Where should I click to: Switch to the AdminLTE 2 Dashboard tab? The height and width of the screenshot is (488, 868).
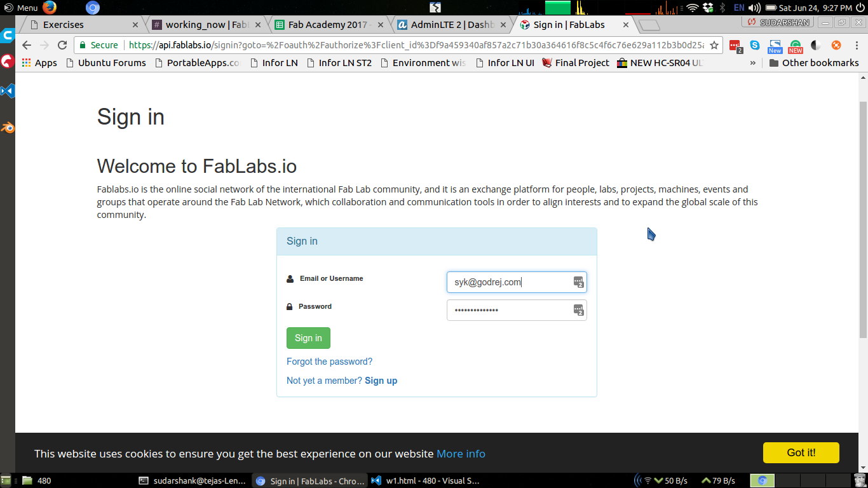click(451, 25)
